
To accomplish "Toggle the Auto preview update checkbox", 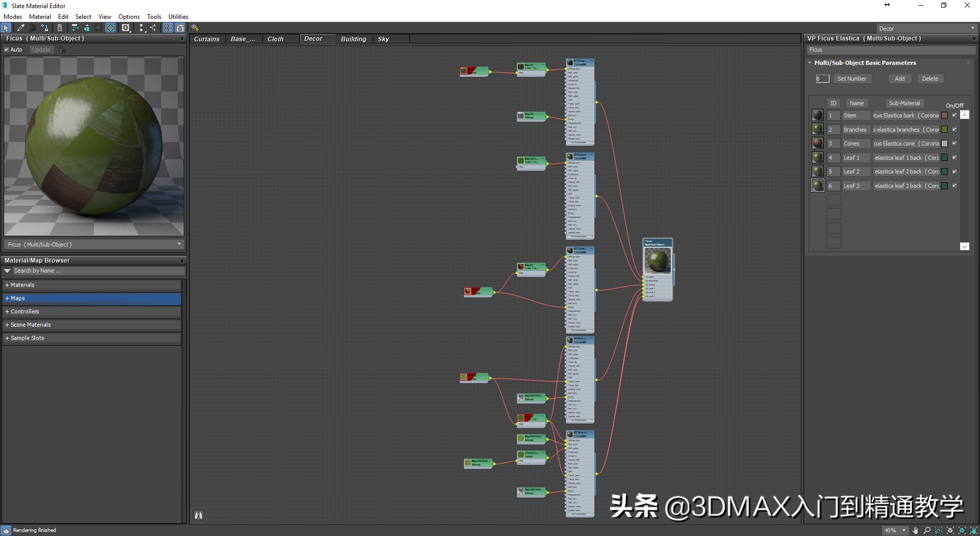I will 7,50.
